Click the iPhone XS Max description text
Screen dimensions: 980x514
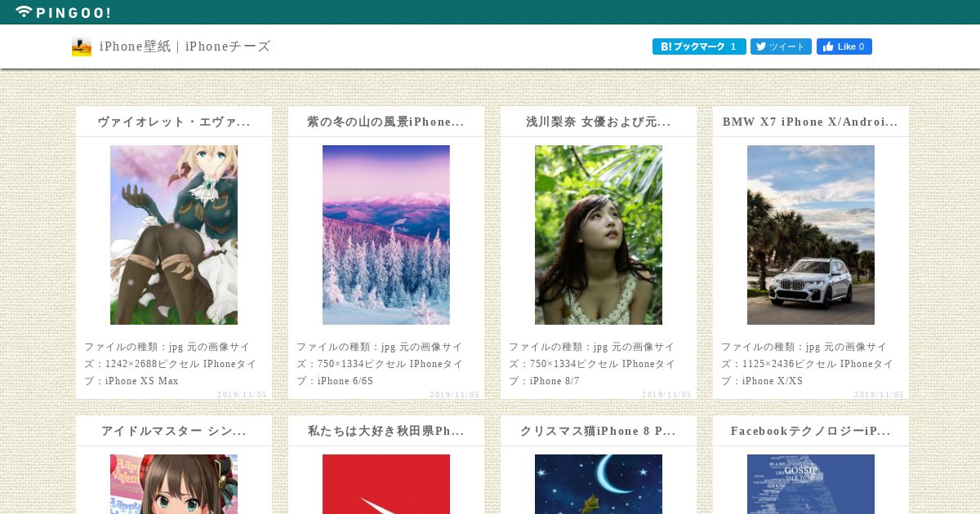point(171,364)
